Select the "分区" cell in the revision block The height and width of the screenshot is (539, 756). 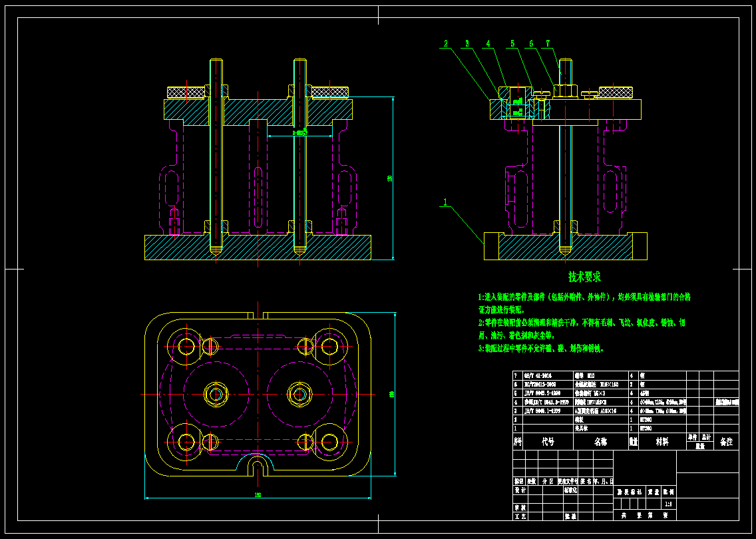pyautogui.click(x=548, y=481)
